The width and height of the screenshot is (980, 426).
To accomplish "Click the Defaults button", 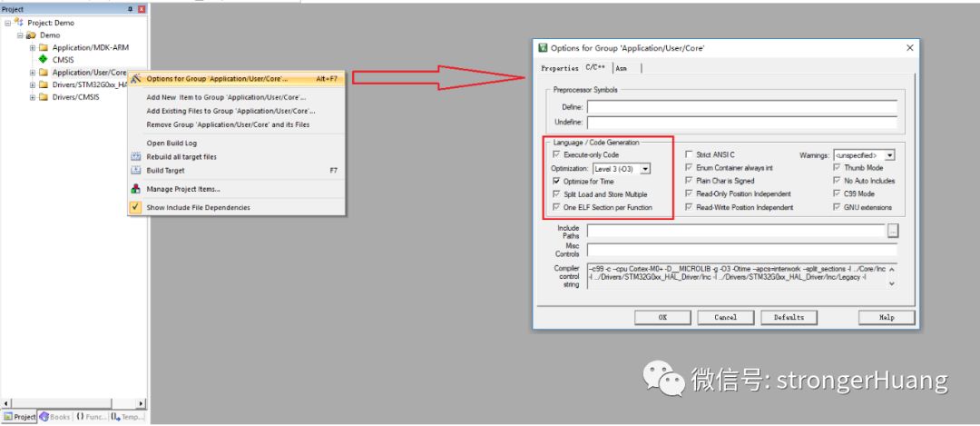I will (x=789, y=318).
